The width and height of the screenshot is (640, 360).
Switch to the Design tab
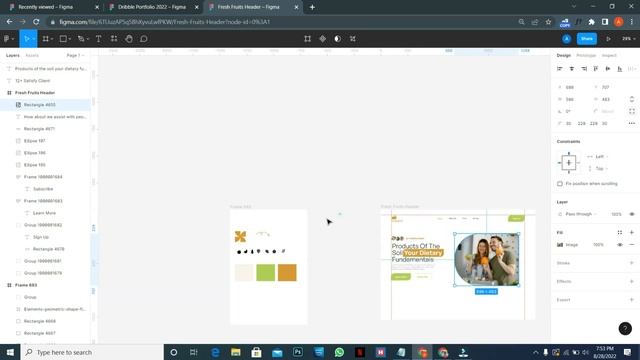coord(564,55)
